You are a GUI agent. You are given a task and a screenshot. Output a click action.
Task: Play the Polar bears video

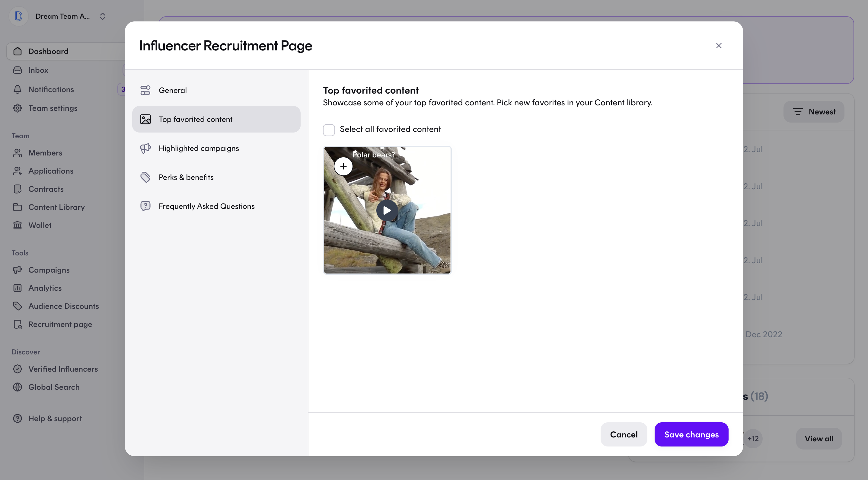pyautogui.click(x=387, y=210)
